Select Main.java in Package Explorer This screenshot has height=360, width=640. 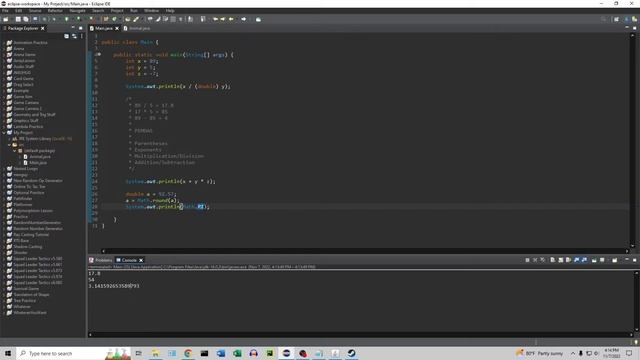(x=38, y=162)
